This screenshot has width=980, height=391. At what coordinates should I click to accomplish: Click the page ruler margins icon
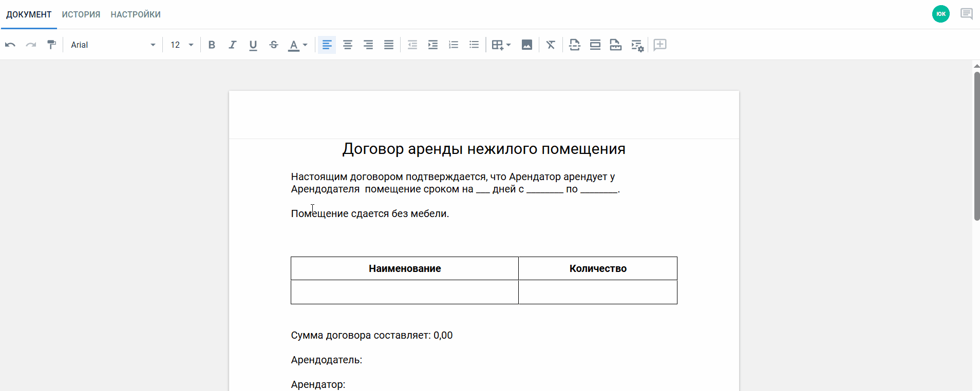click(x=616, y=45)
